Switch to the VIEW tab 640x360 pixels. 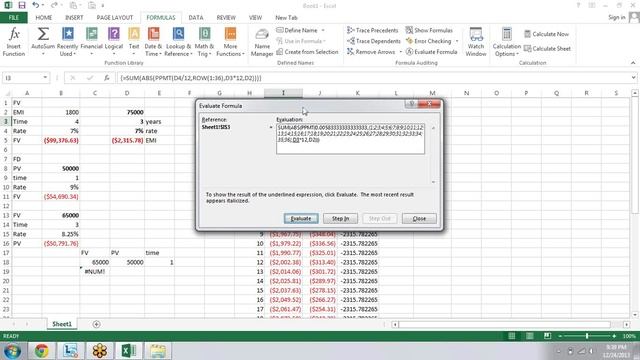(256, 18)
